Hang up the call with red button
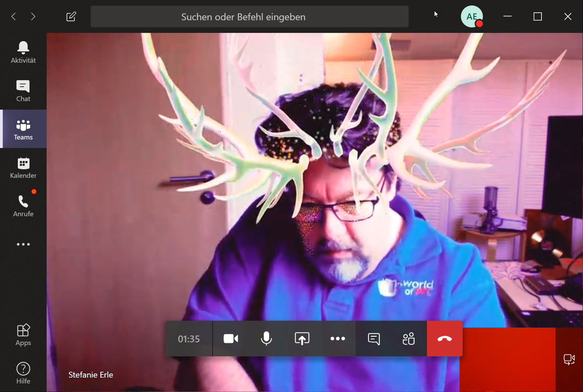 click(x=445, y=339)
